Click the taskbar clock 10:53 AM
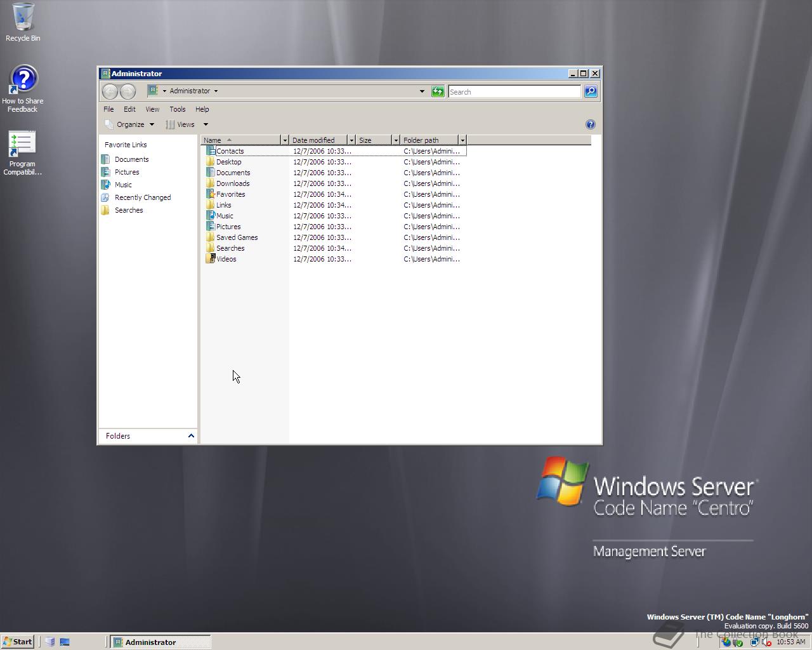The image size is (812, 650). tap(791, 642)
